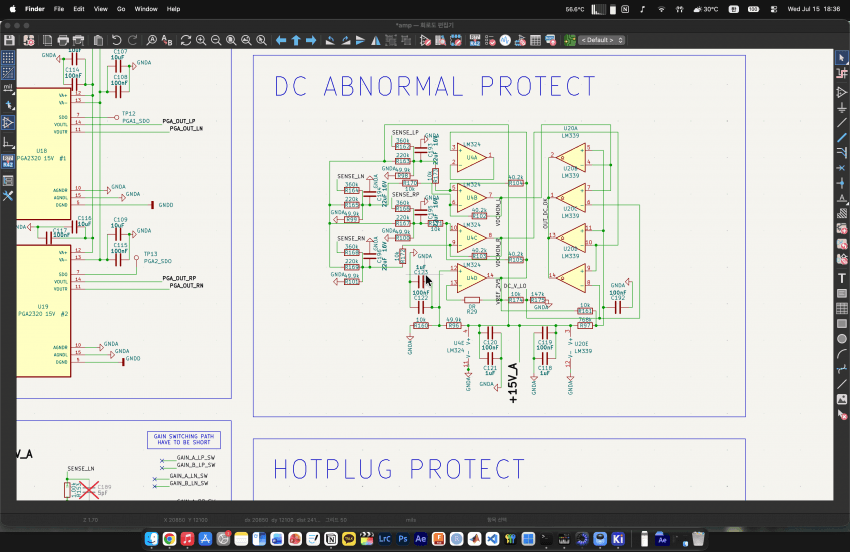Toggle the full-window crosshair cursor
Screen dimensions: 850x552
[8, 105]
